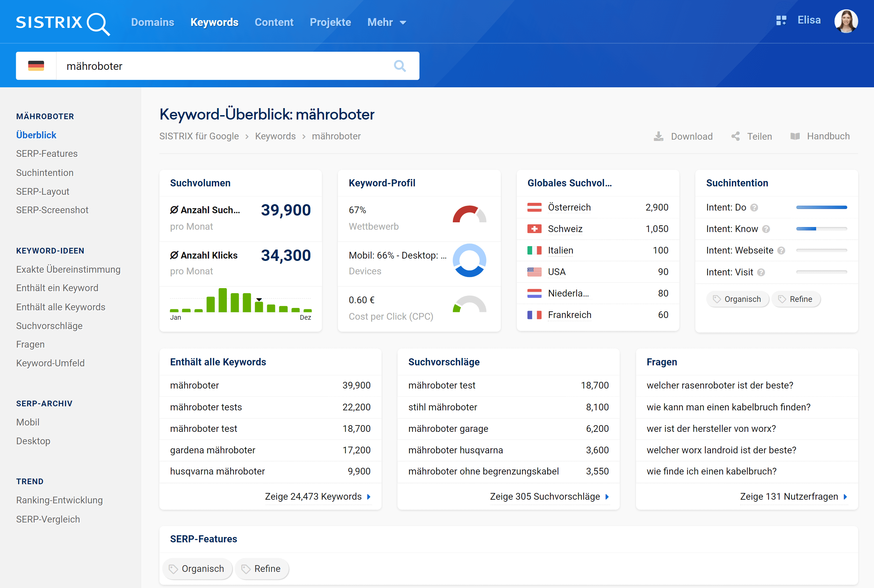
Task: Toggle the Organisch tag in SERP-Features
Action: click(197, 569)
